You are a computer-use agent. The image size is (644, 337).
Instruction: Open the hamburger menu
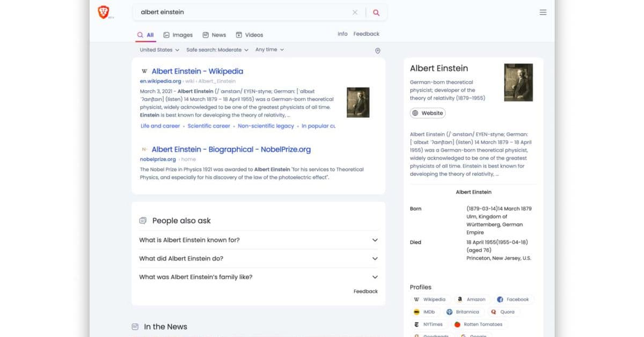click(x=543, y=12)
